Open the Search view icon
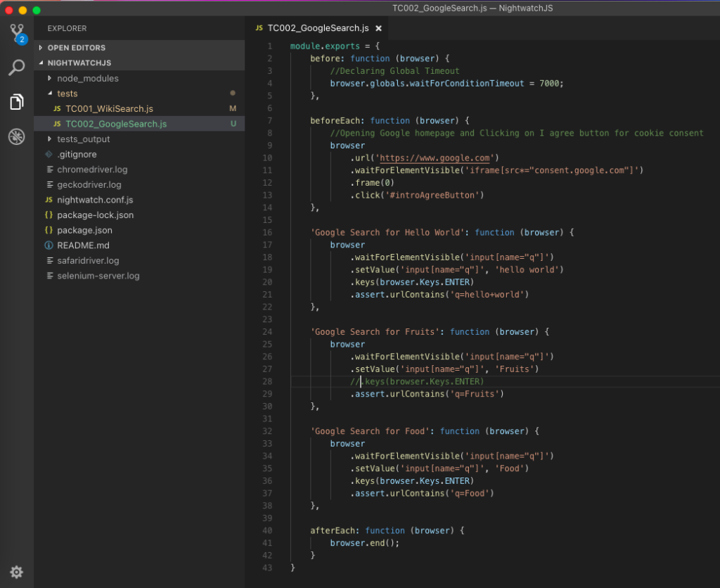The image size is (720, 588). 17,68
